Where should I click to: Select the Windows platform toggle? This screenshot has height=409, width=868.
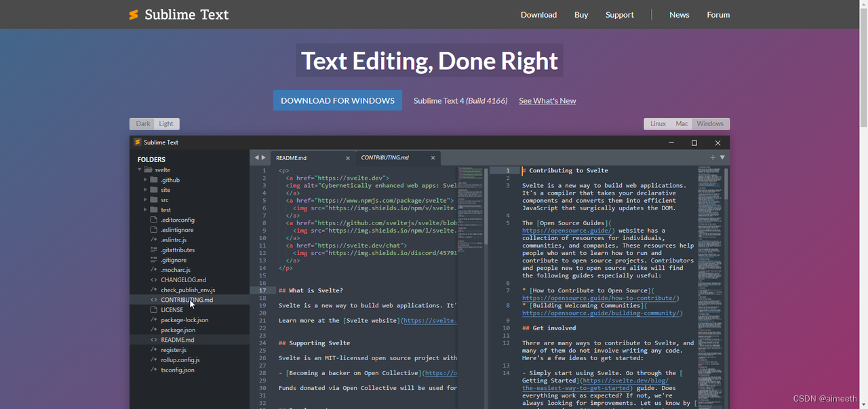click(x=711, y=123)
